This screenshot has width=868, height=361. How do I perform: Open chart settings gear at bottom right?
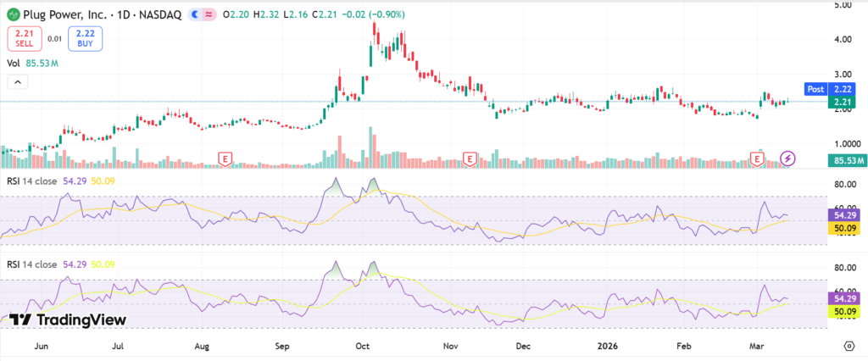pos(849,346)
